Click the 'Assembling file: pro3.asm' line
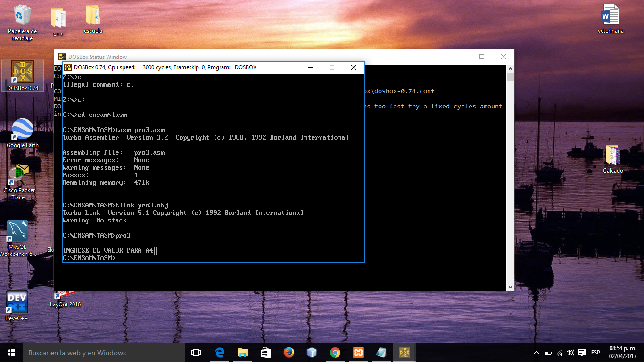 [114, 153]
